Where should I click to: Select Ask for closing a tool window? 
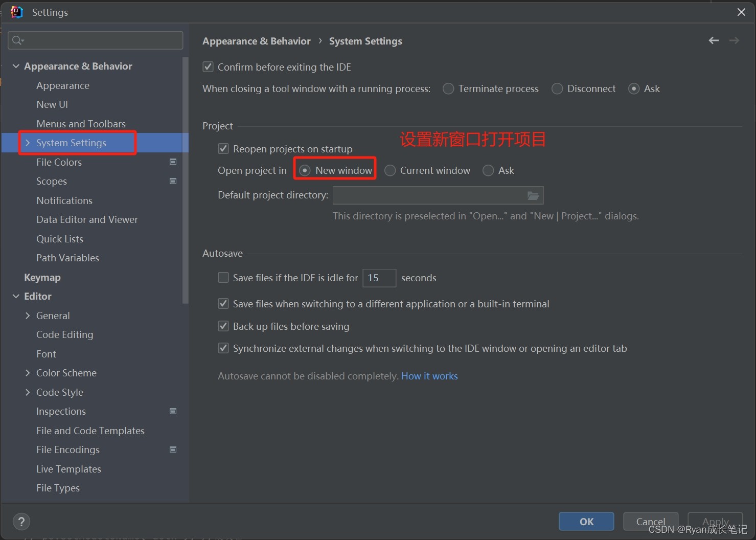tap(634, 89)
